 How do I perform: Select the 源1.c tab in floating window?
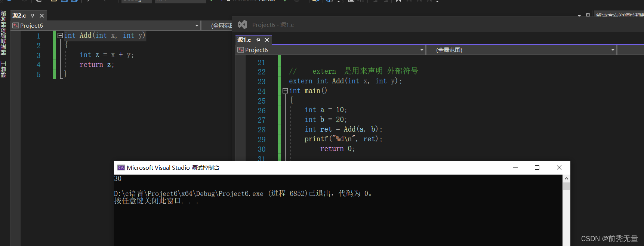click(244, 40)
